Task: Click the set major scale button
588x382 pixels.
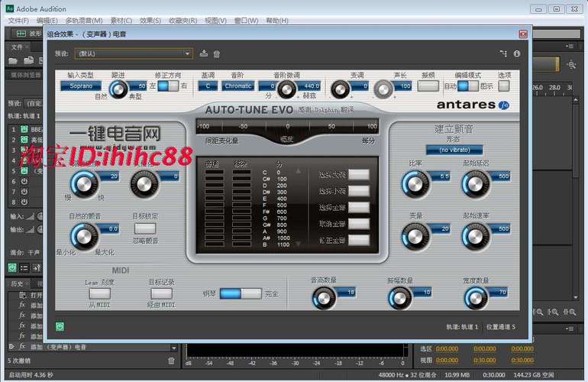Action: pyautogui.click(x=359, y=174)
